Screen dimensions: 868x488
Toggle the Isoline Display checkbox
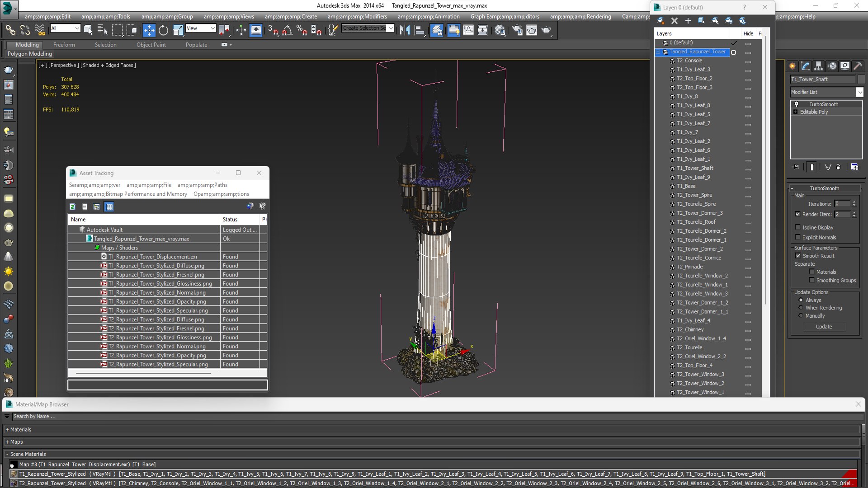(797, 227)
